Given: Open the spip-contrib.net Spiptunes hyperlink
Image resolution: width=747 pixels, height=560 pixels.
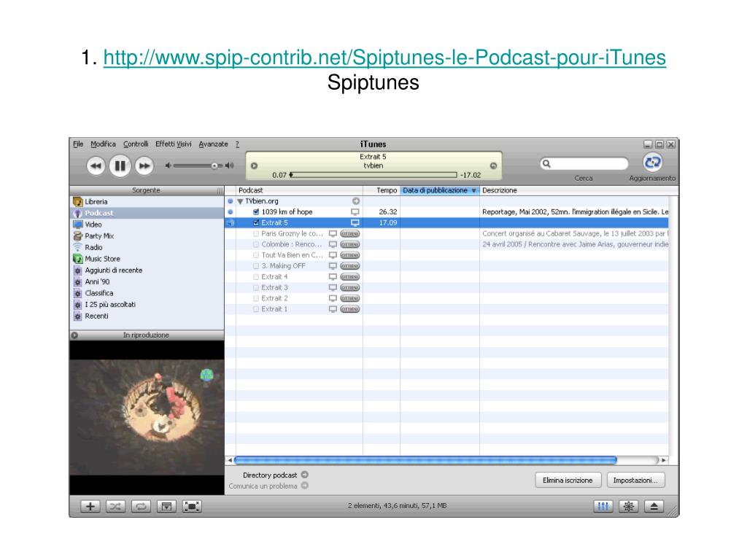Looking at the screenshot, I should point(384,58).
